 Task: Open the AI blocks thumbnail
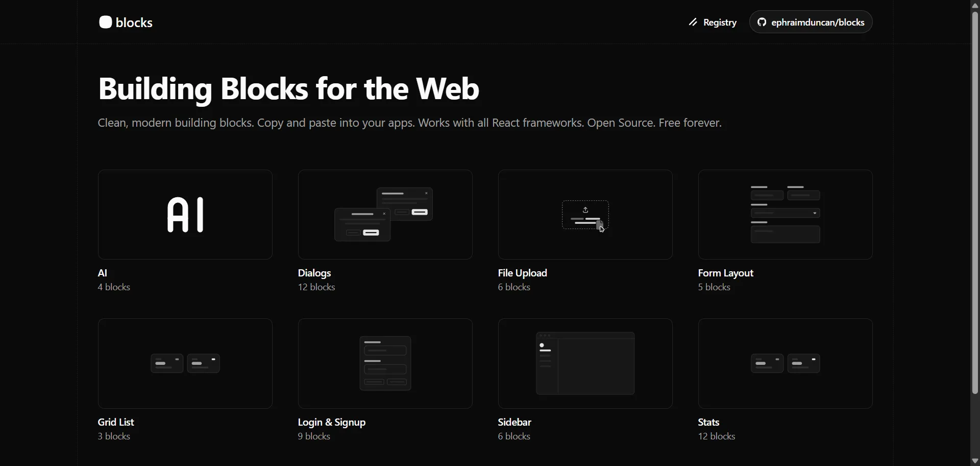tap(185, 215)
